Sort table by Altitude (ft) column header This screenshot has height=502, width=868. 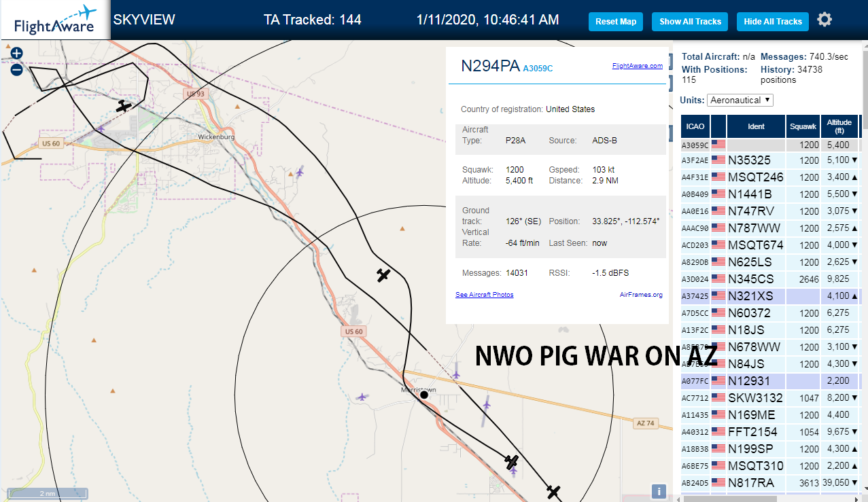pos(839,126)
